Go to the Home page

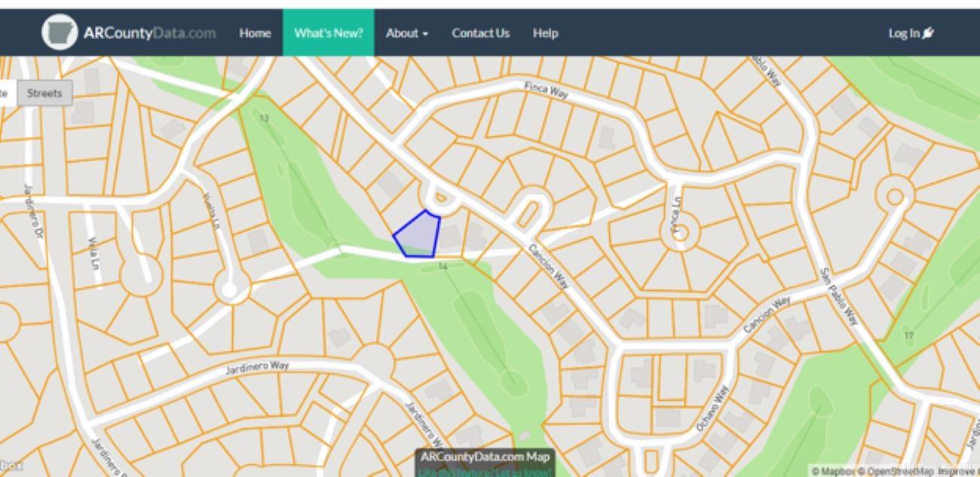point(255,33)
